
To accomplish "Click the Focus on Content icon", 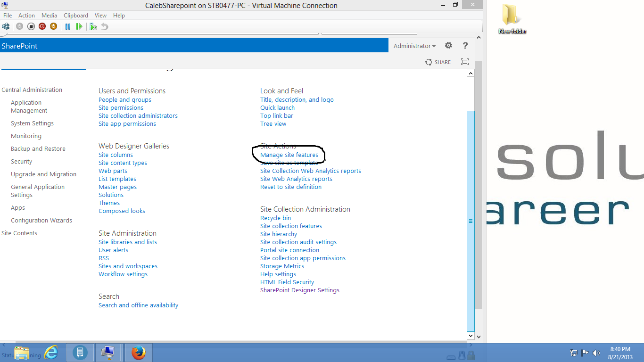I will [x=465, y=62].
